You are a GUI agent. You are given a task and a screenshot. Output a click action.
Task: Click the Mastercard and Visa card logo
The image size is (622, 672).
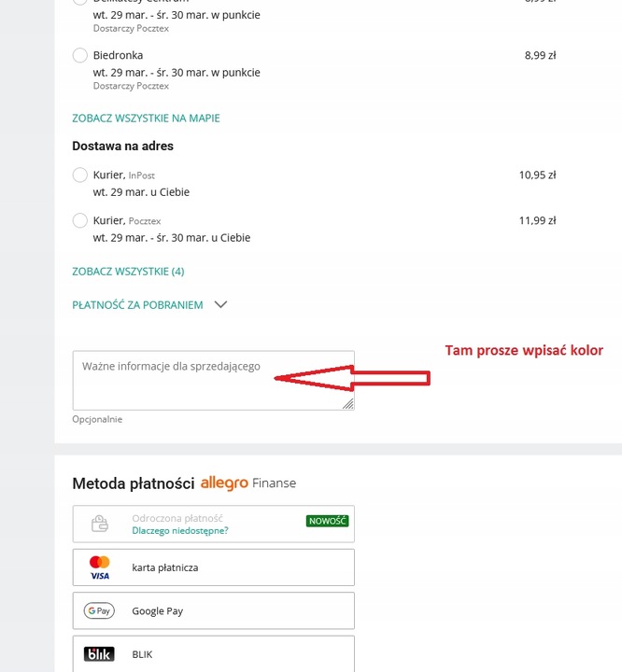coord(100,567)
